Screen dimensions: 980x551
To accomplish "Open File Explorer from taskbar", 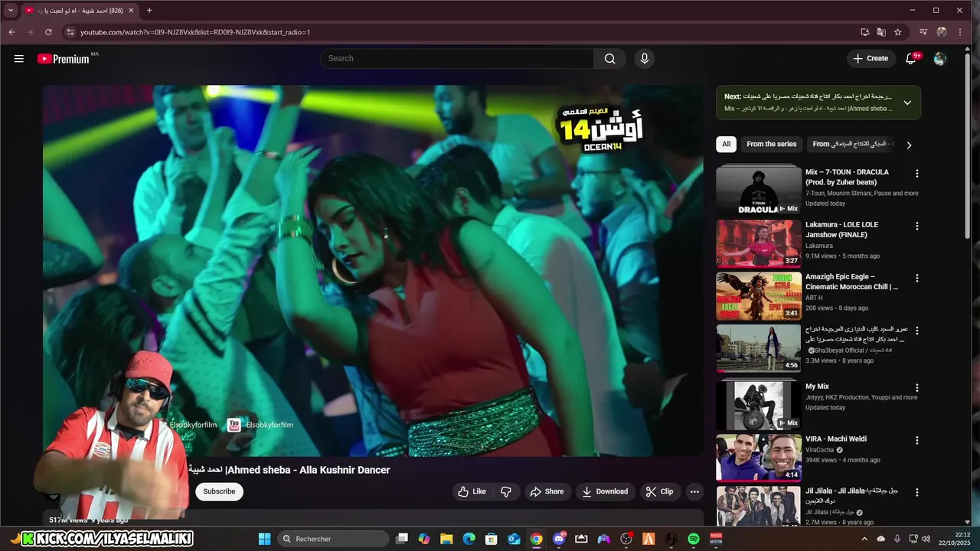I will (x=446, y=539).
